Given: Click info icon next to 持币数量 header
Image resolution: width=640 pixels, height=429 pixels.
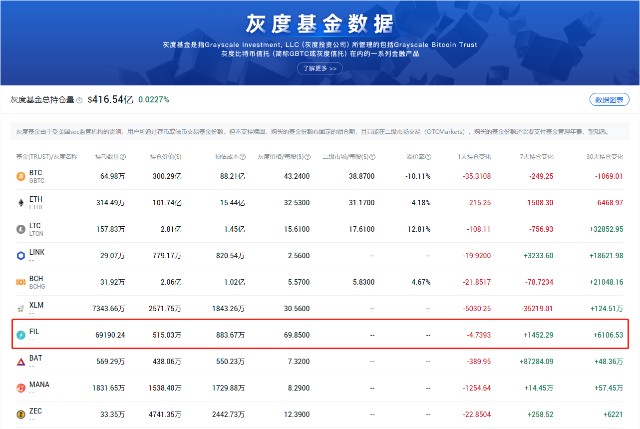Looking at the screenshot, I should point(123,157).
